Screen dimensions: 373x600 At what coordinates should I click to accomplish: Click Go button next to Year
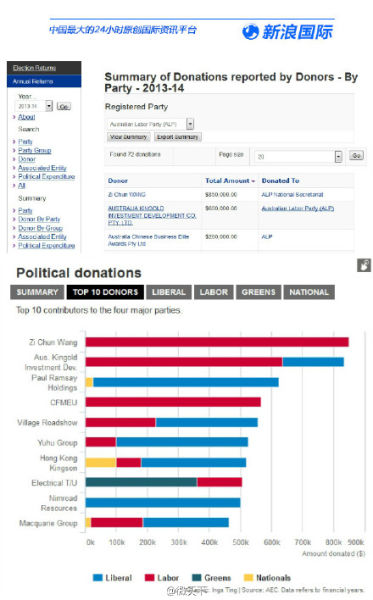coord(64,106)
